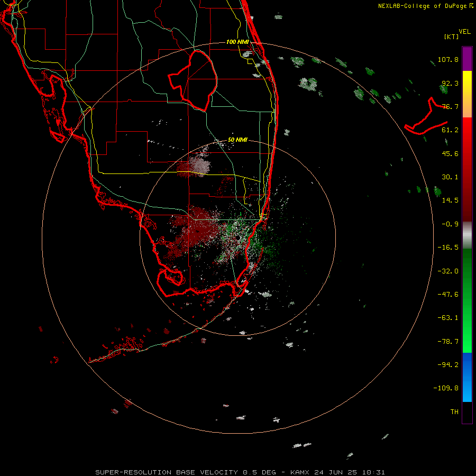
Task: Click the yellow segment of the color bar
Action: pyautogui.click(x=467, y=94)
